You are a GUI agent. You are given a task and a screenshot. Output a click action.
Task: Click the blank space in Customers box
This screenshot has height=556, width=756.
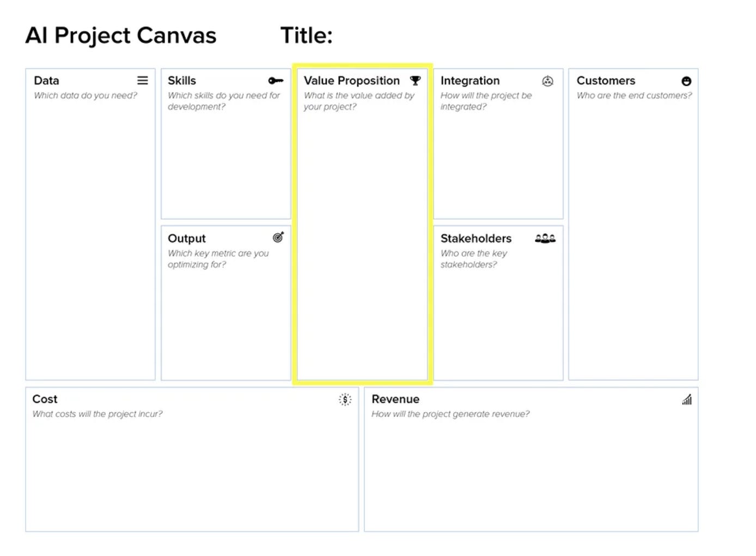pyautogui.click(x=633, y=240)
